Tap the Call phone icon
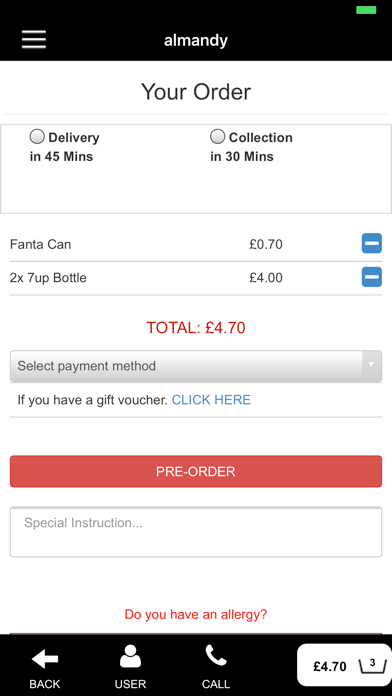The image size is (392, 696). click(216, 656)
